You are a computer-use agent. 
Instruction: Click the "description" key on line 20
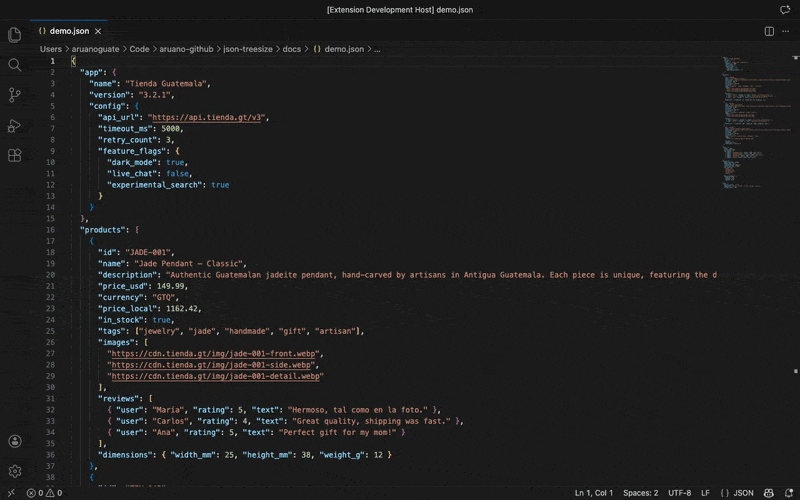coord(128,275)
